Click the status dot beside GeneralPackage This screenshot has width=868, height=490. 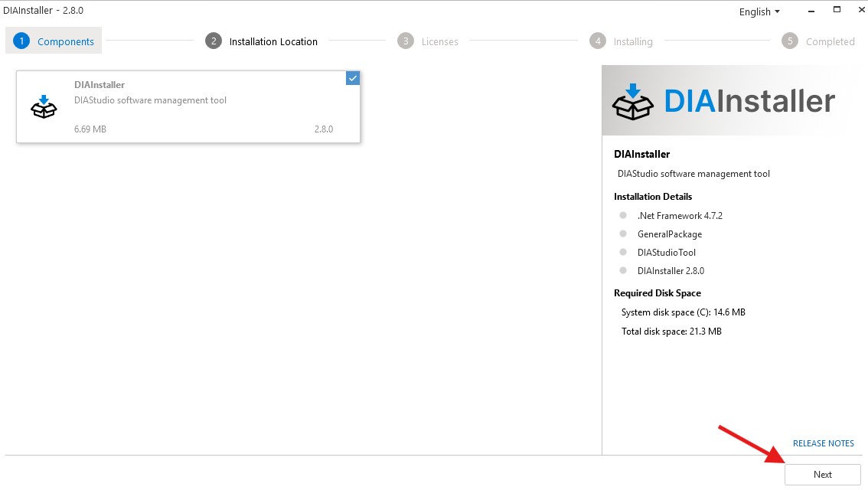623,234
